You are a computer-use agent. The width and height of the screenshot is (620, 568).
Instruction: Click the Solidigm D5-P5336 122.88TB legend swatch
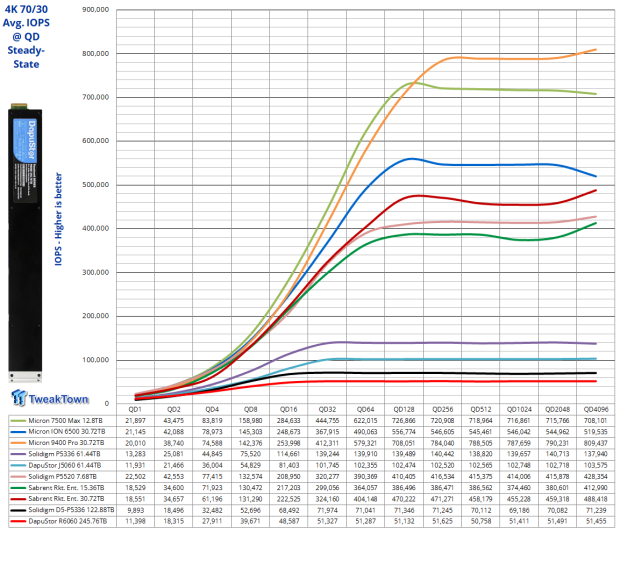coord(18,510)
